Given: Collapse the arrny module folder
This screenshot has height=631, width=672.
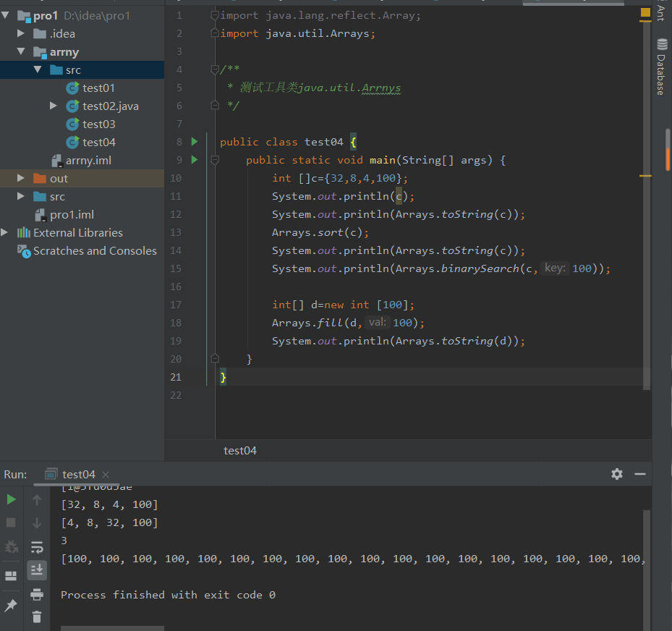Looking at the screenshot, I should click(x=22, y=52).
